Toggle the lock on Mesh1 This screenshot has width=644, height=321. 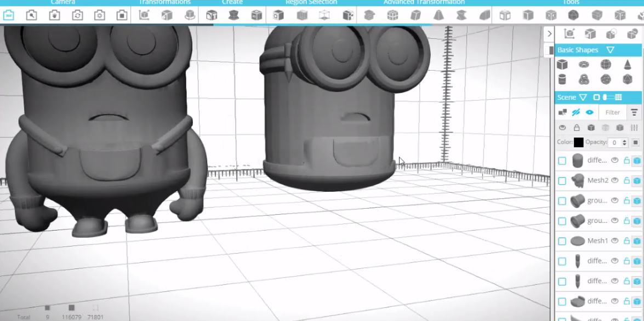[x=627, y=240]
